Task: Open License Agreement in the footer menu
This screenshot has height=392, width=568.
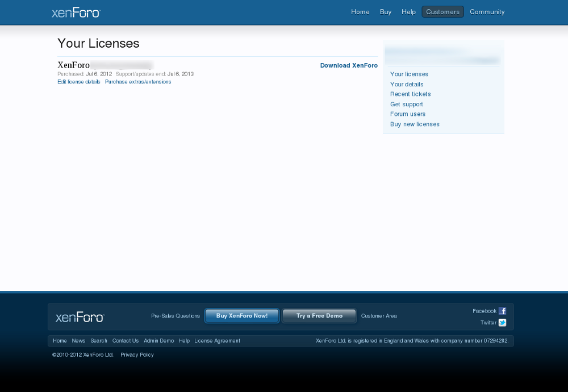Action: [217, 341]
